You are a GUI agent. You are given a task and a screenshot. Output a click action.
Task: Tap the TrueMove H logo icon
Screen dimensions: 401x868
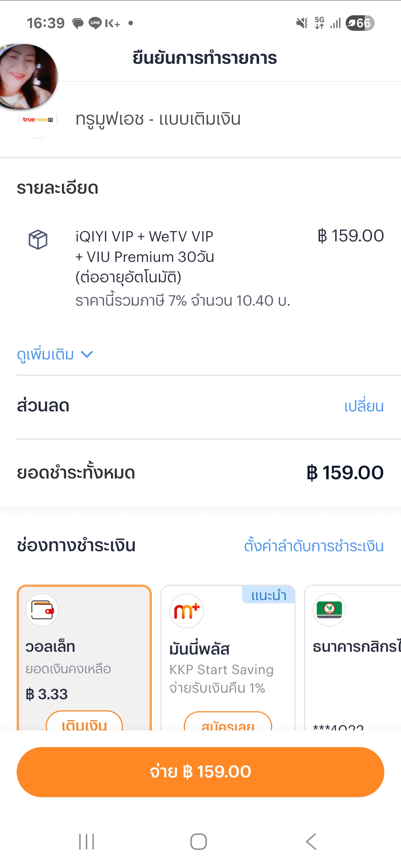38,120
